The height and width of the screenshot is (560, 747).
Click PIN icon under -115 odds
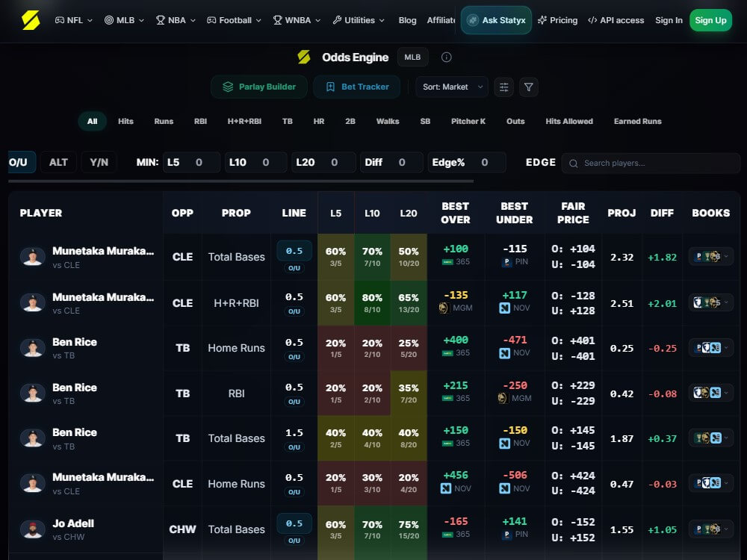[507, 261]
